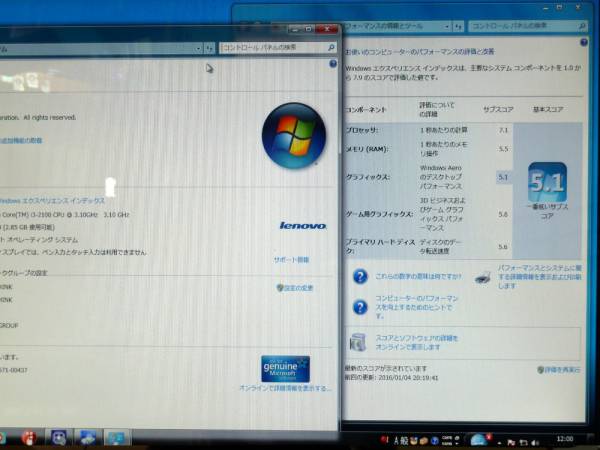The height and width of the screenshot is (450, 600).
Task: Click the search magnifier in Performance window
Action: [582, 26]
